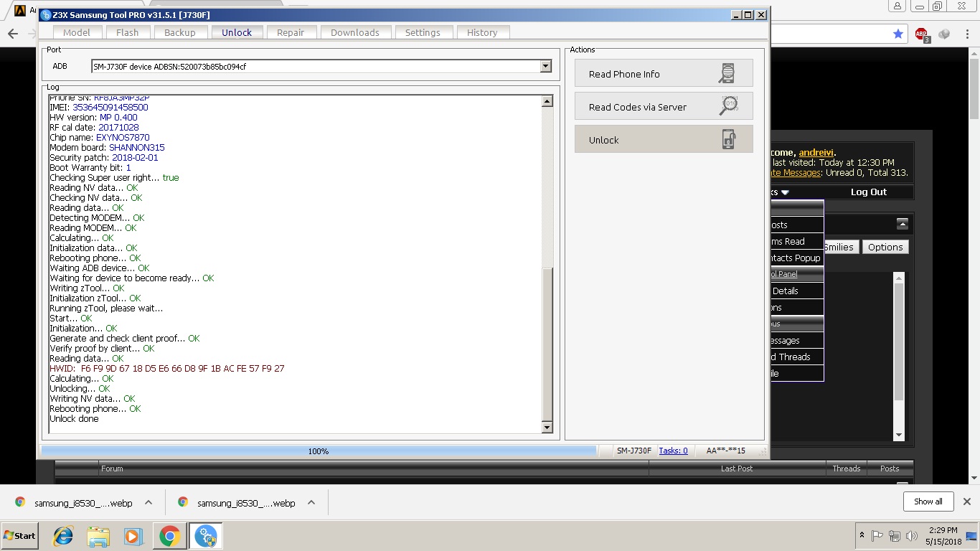The width and height of the screenshot is (980, 551).
Task: Click the Show desktop button by the clock
Action: click(971, 536)
